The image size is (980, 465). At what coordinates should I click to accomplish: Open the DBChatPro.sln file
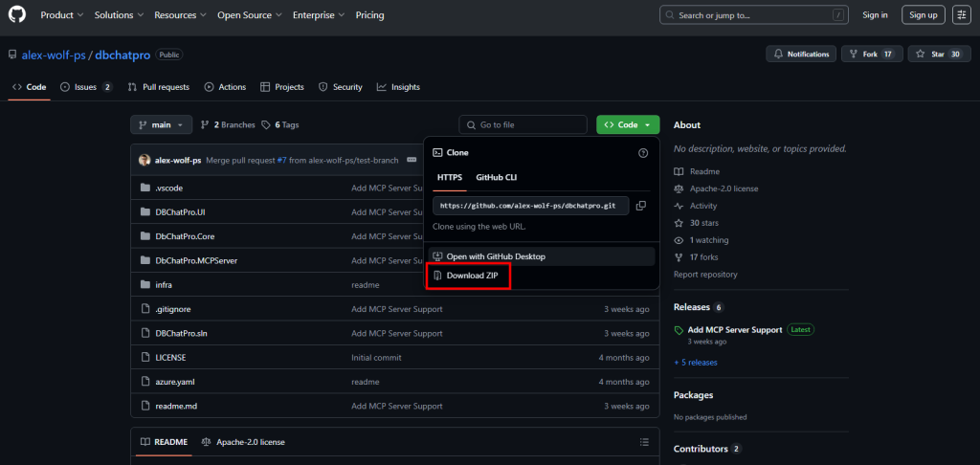(x=181, y=333)
